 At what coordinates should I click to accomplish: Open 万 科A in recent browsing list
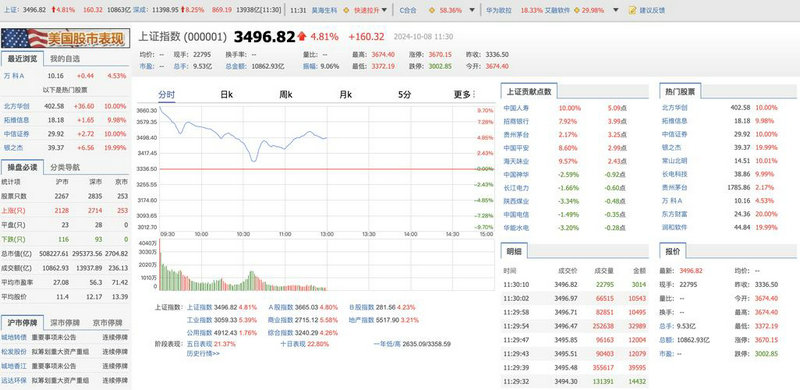[14, 76]
